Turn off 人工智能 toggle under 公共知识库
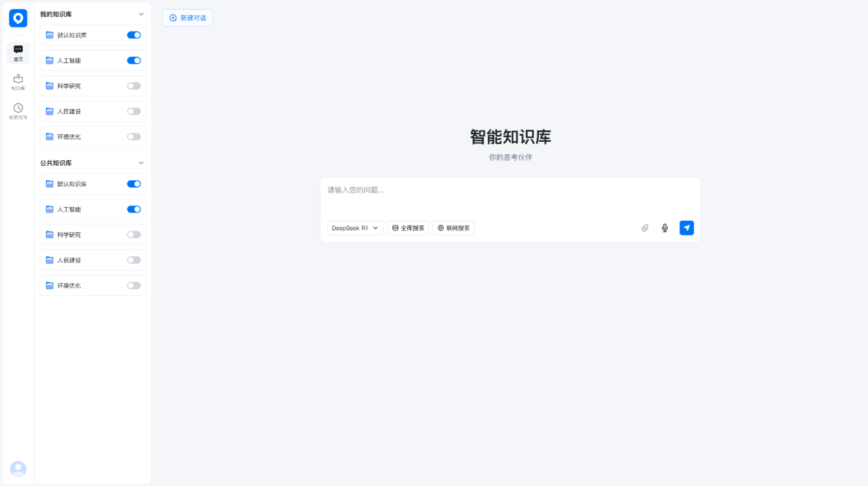 tap(134, 209)
